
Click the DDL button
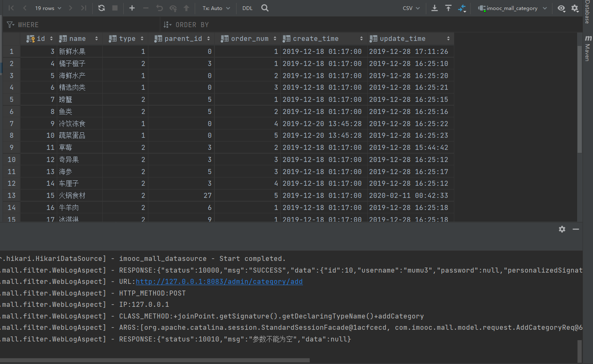(x=247, y=8)
